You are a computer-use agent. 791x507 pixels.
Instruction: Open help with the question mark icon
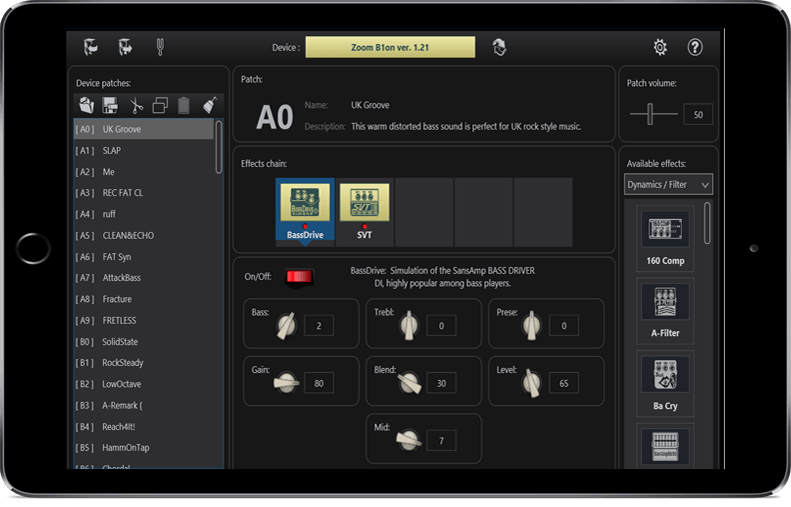coord(695,47)
